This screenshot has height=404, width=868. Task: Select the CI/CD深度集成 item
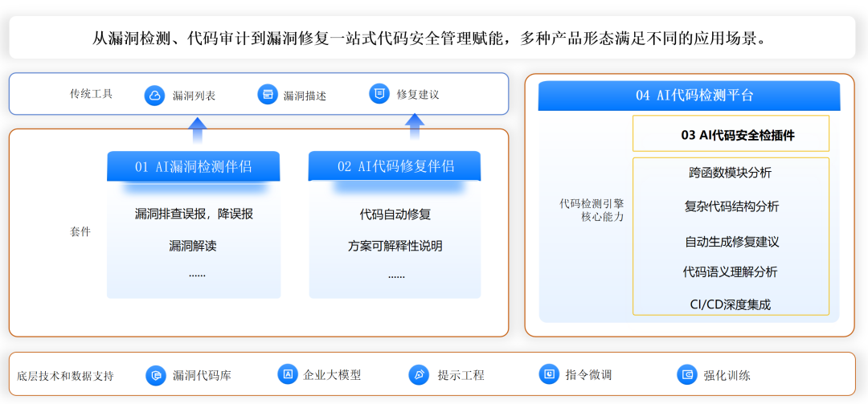(731, 304)
